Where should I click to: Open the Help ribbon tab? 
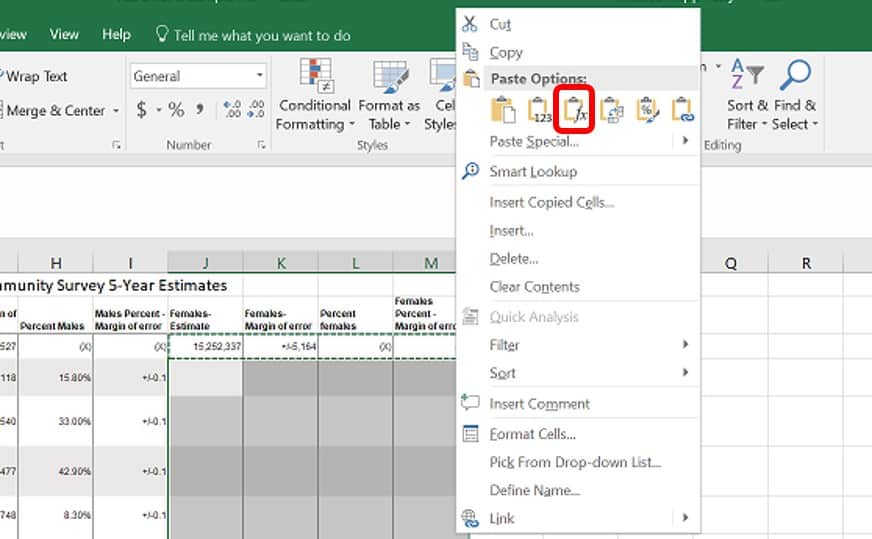116,34
